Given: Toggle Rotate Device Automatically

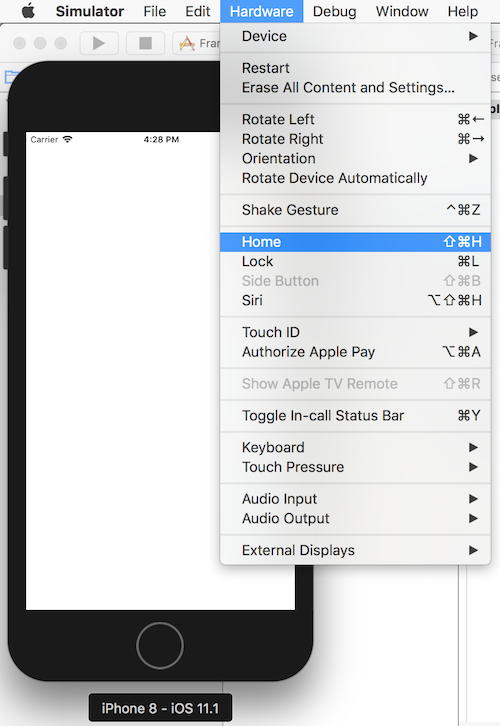Looking at the screenshot, I should pos(355,178).
